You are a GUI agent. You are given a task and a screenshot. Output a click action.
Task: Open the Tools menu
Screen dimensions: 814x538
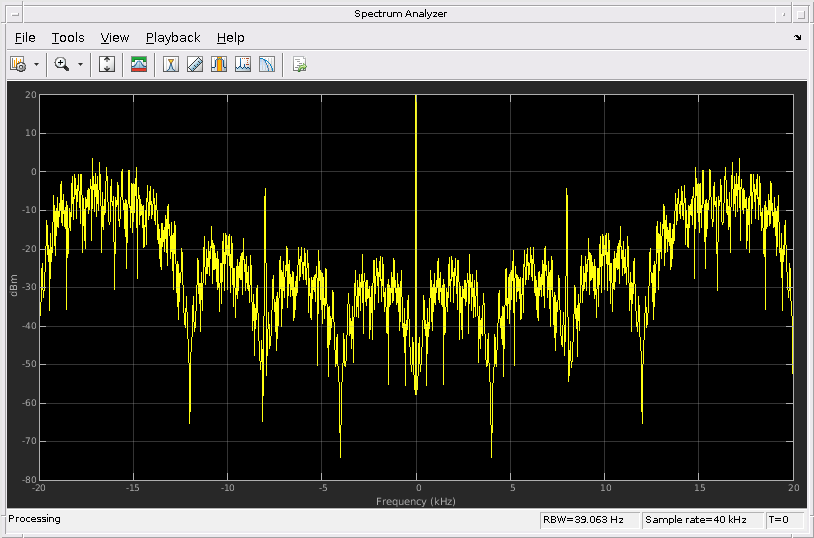pyautogui.click(x=68, y=38)
